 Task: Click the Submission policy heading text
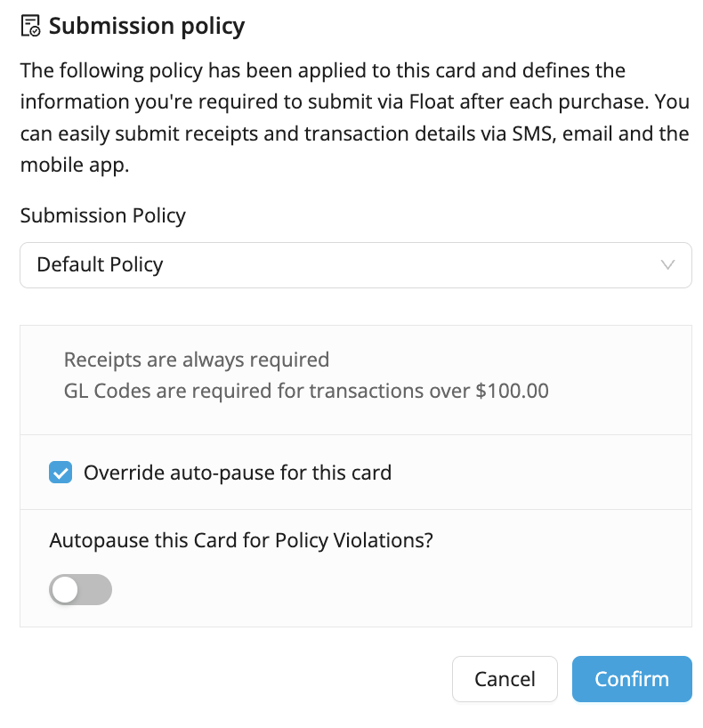point(147,26)
